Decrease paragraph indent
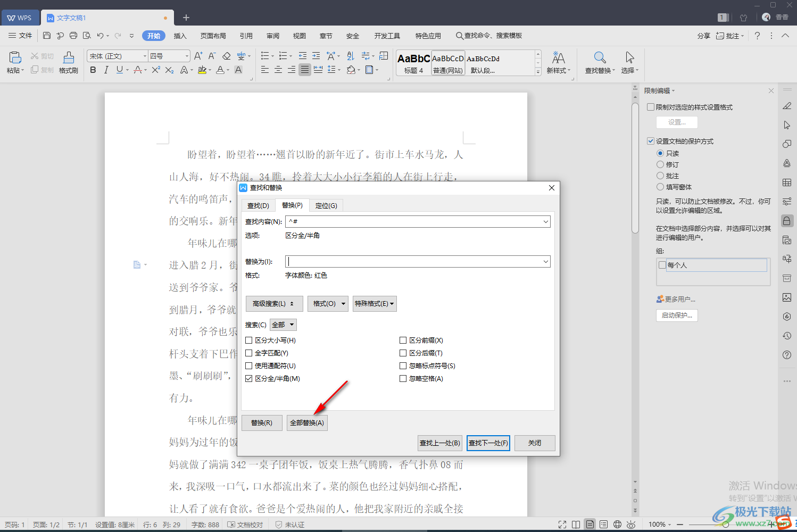This screenshot has height=532, width=797. [x=303, y=56]
